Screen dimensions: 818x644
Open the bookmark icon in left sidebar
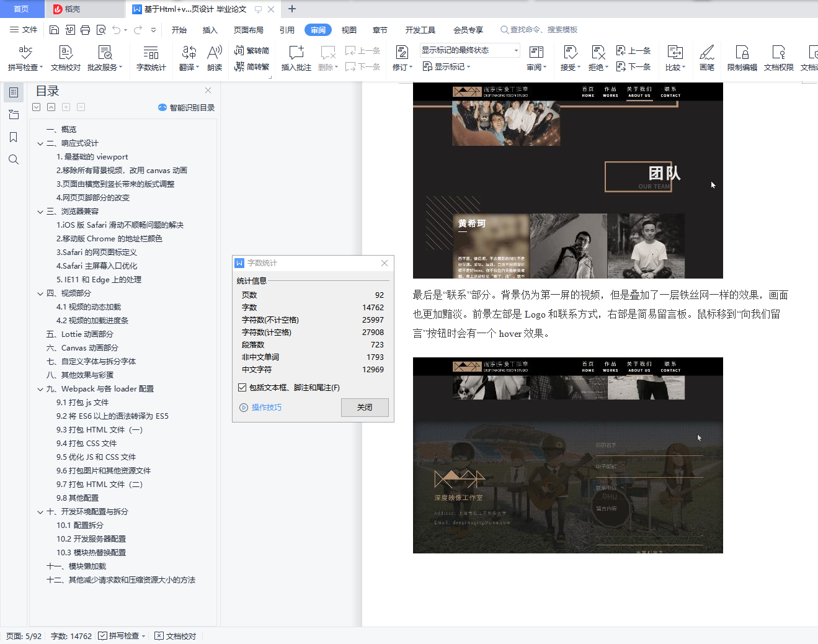pyautogui.click(x=14, y=137)
